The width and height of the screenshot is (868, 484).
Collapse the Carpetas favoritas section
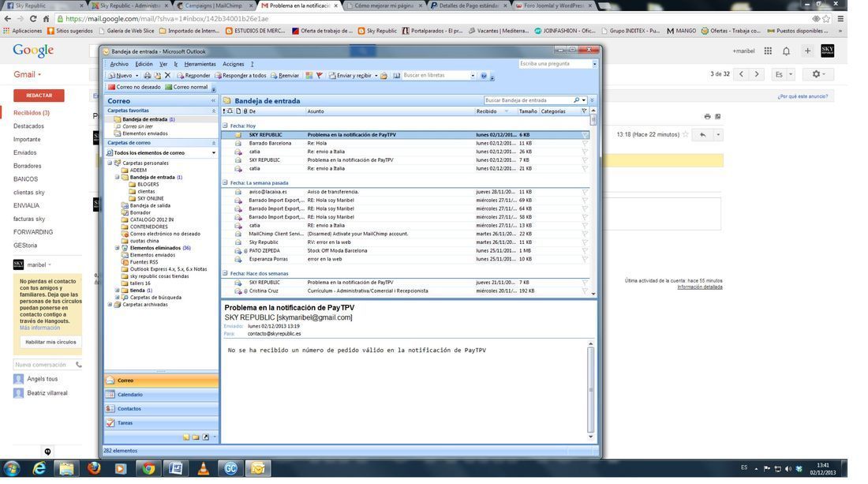point(214,111)
